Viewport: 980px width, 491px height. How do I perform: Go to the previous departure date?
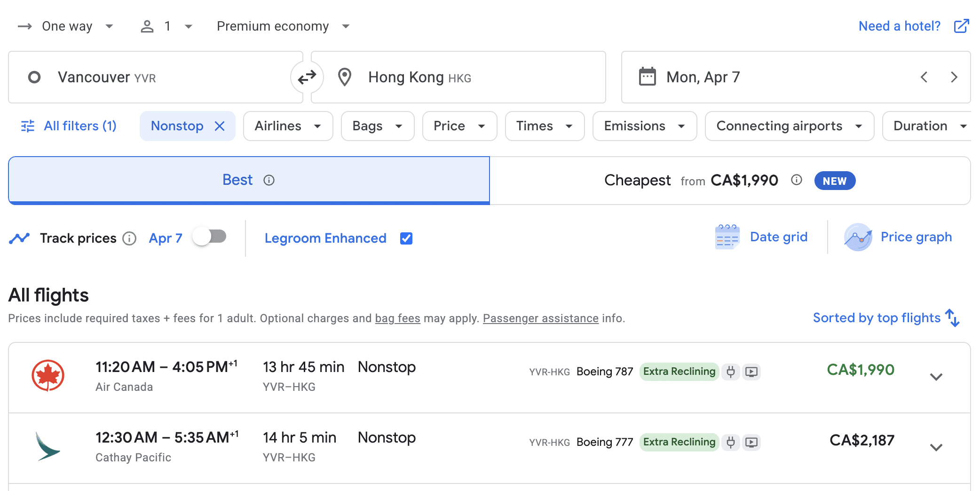924,77
